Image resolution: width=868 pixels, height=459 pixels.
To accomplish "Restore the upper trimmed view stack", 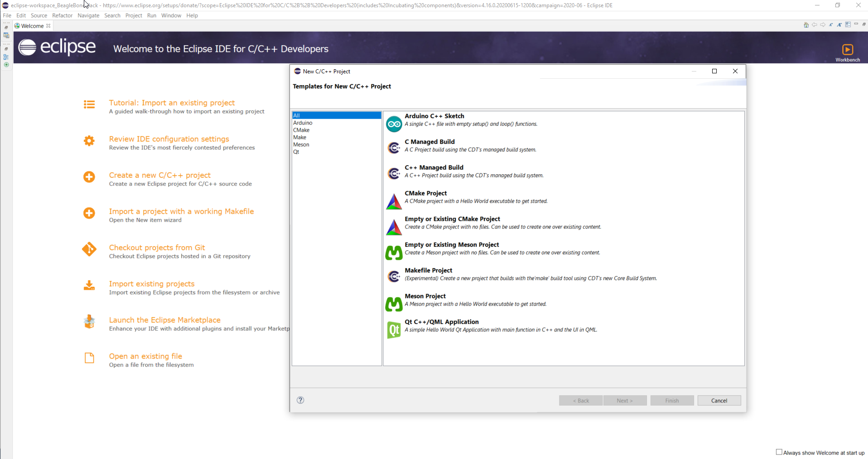I will coord(6,28).
